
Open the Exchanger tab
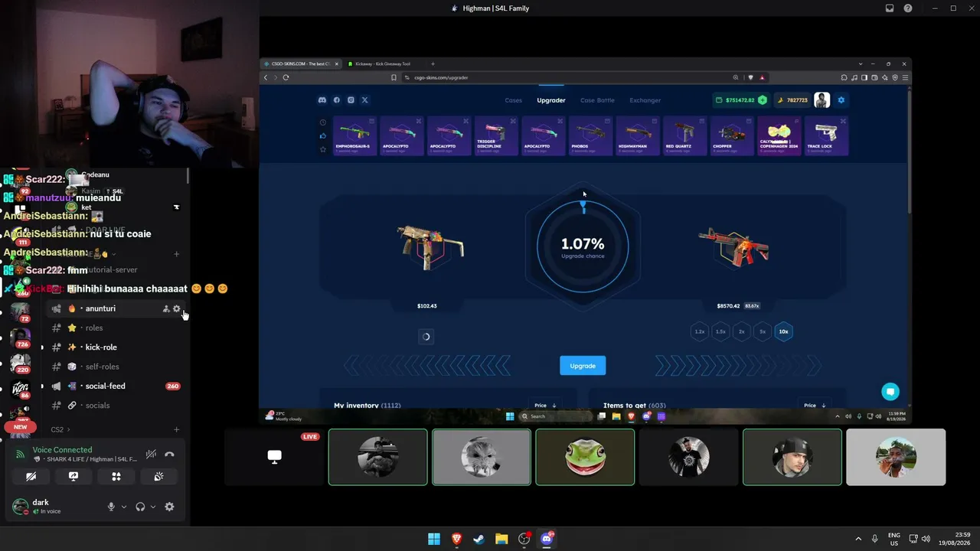[645, 100]
